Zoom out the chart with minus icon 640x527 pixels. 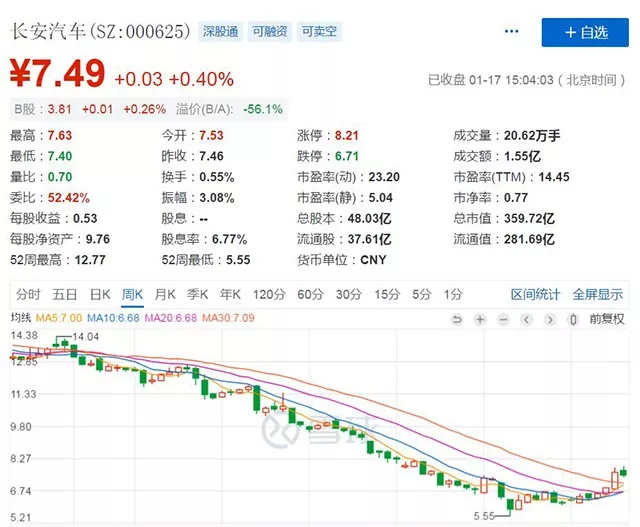coord(504,319)
